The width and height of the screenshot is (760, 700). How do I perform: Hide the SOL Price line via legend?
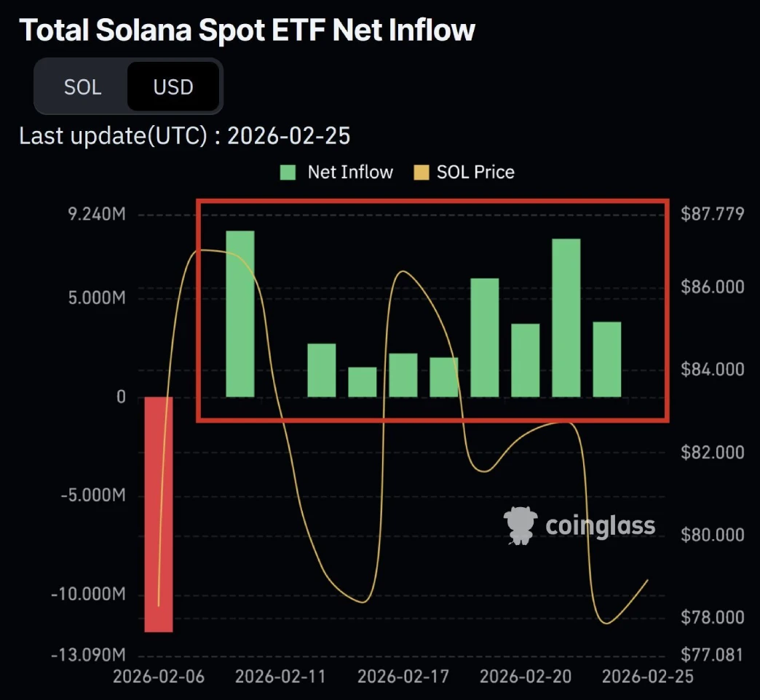click(464, 172)
